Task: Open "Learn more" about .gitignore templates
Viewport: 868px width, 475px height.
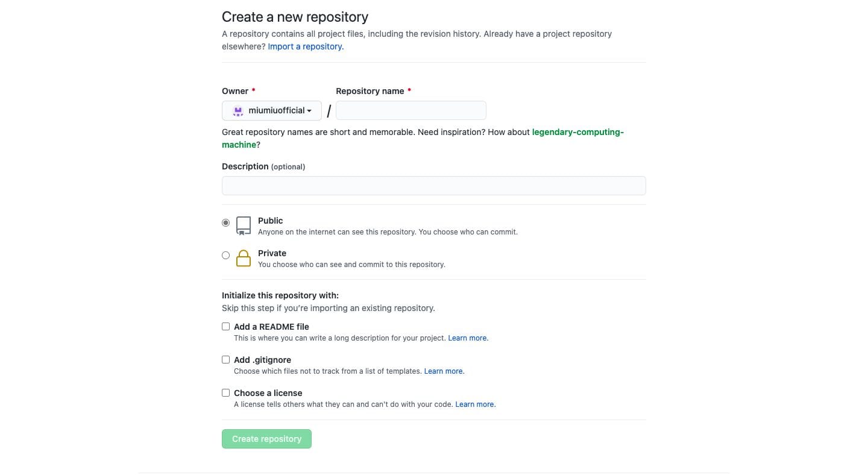Action: point(443,371)
